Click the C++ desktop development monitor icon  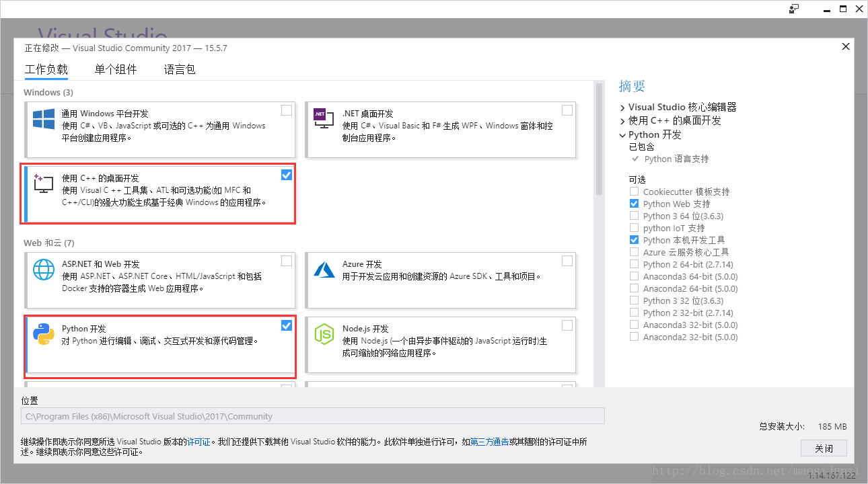44,184
